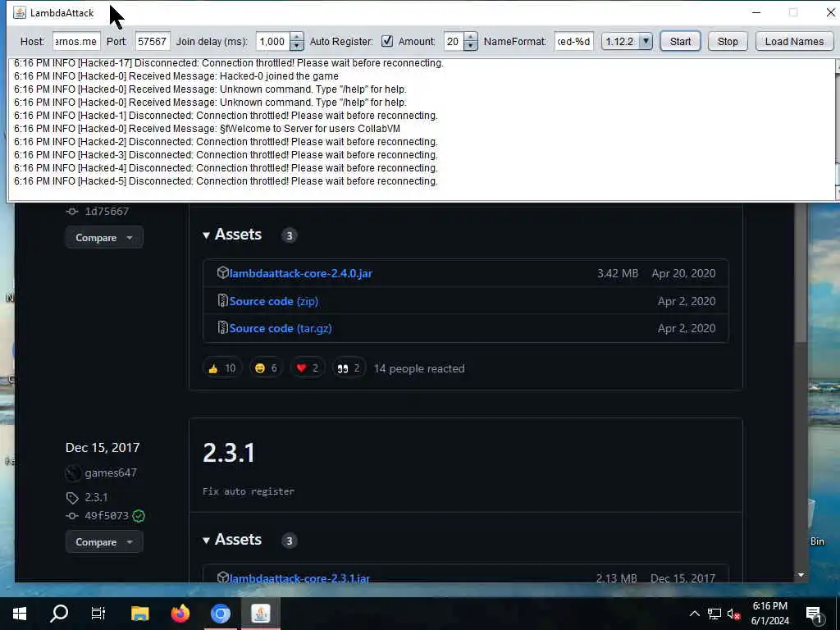The width and height of the screenshot is (840, 630).
Task: Click the games647 avatar image
Action: tap(73, 473)
